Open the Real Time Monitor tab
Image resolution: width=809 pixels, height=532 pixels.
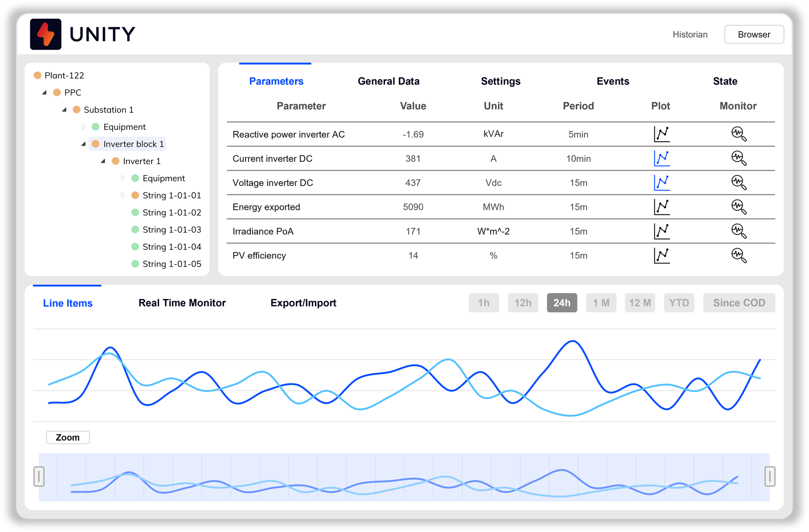182,303
